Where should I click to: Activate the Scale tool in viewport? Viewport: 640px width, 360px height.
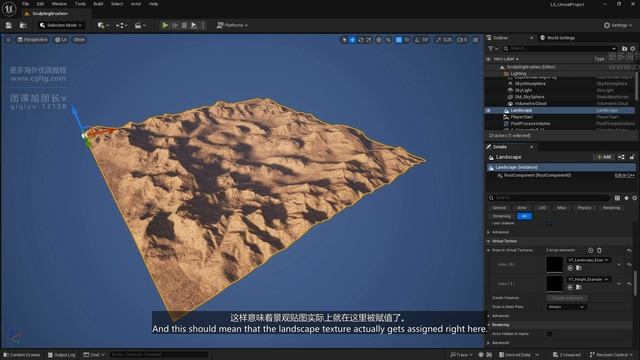[x=369, y=40]
